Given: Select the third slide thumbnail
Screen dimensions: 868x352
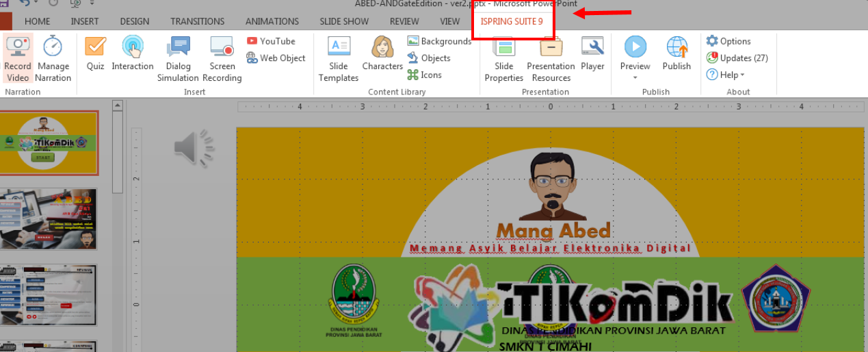Looking at the screenshot, I should (x=49, y=294).
